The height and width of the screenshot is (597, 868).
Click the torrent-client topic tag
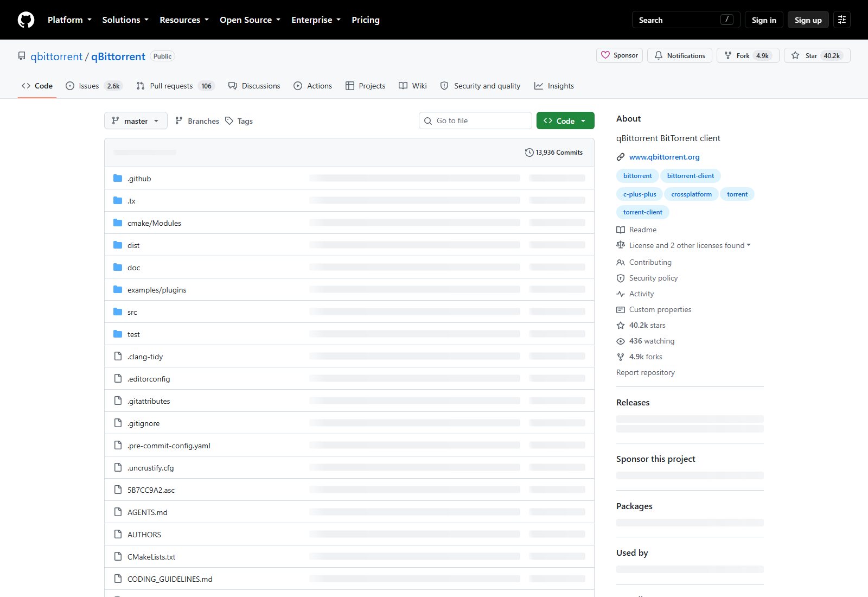pyautogui.click(x=643, y=212)
